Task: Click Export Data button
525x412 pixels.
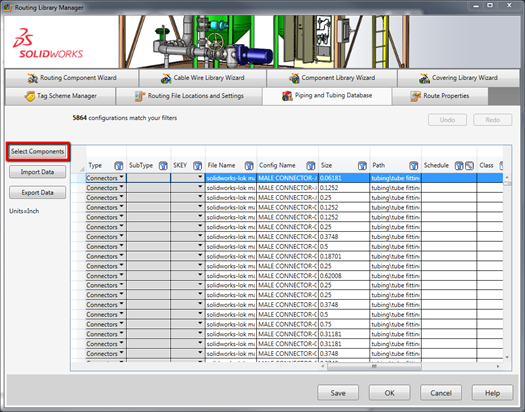Action: point(38,193)
